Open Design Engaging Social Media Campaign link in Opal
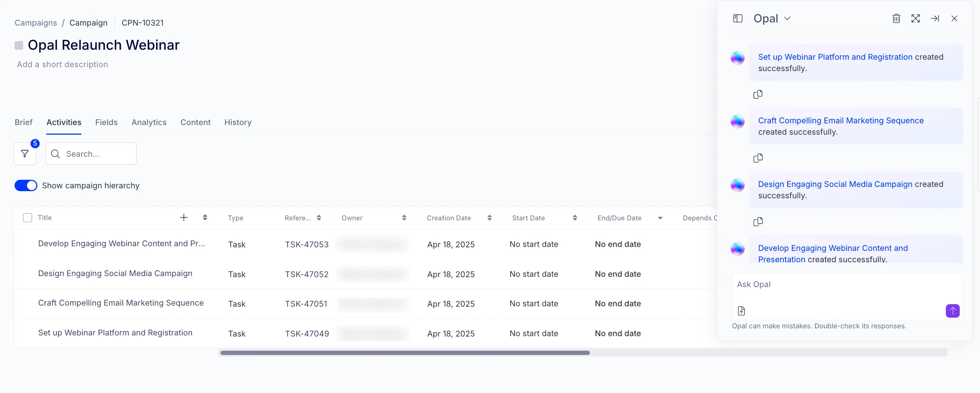 pos(835,184)
